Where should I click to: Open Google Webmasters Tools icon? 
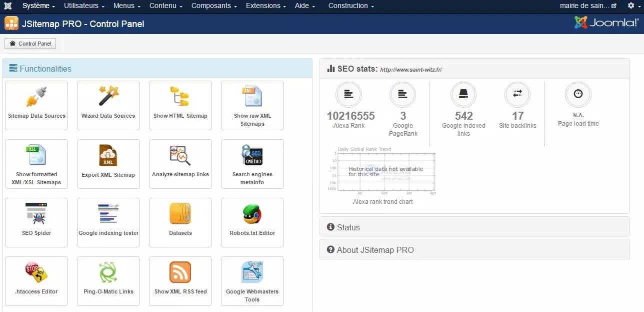pos(252,272)
